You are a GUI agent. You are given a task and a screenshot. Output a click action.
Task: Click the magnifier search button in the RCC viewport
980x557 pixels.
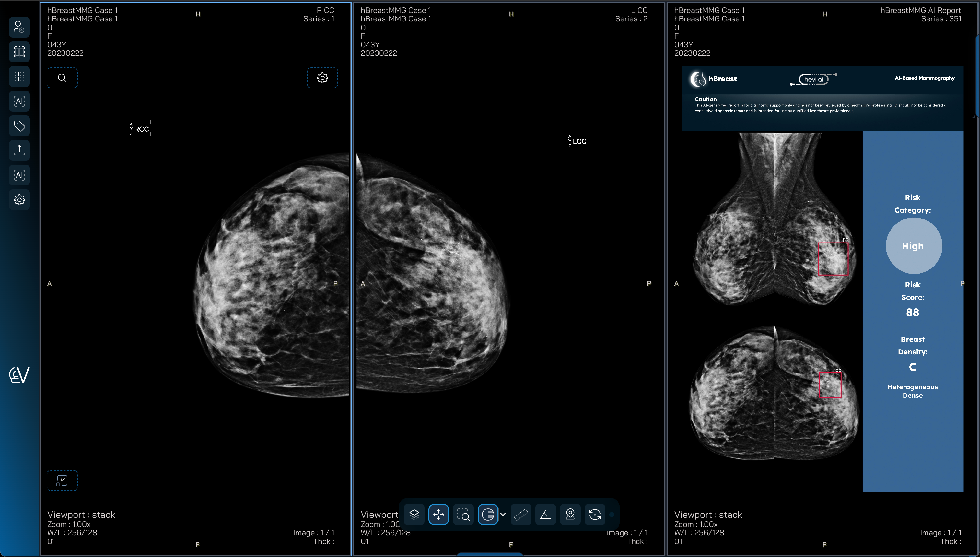62,78
